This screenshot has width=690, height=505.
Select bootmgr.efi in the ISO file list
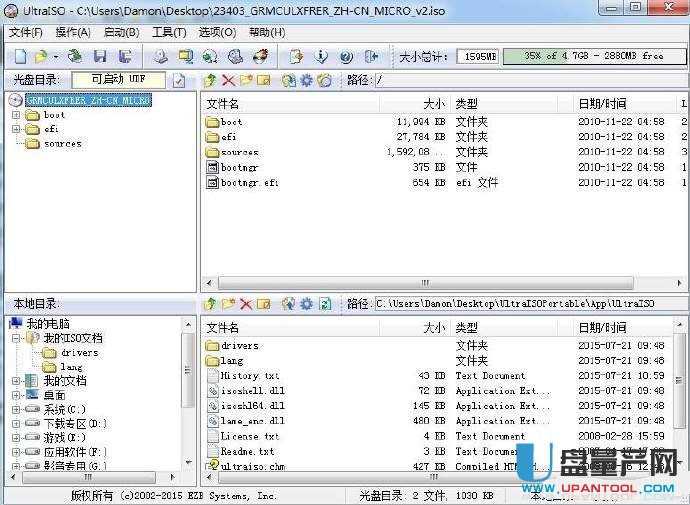click(x=249, y=183)
